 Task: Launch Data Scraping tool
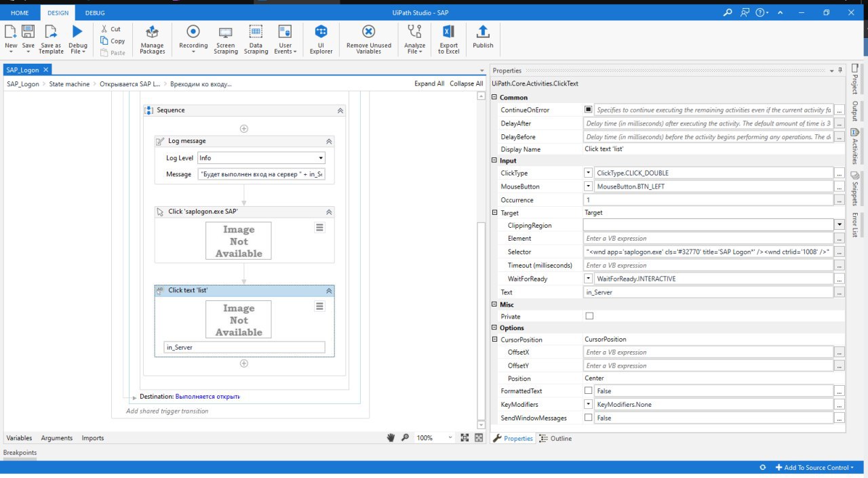coord(256,39)
